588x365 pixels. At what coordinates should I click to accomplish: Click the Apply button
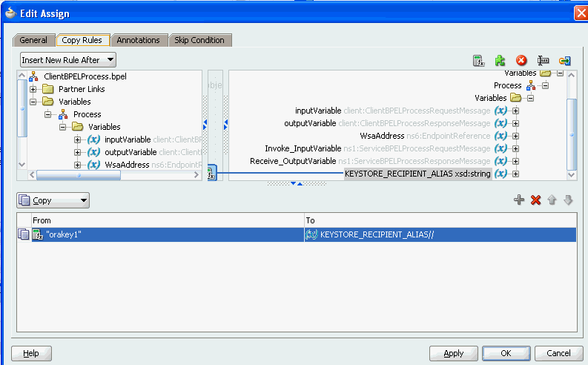tap(453, 353)
